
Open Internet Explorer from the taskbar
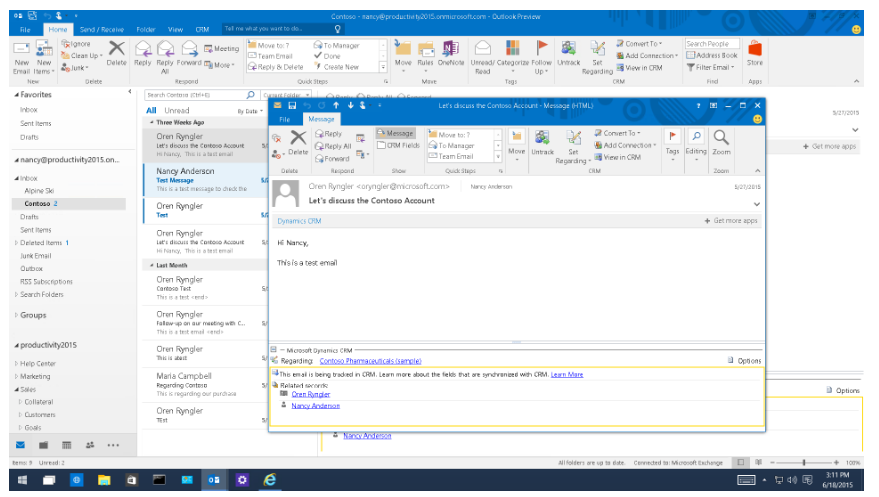coord(269,480)
